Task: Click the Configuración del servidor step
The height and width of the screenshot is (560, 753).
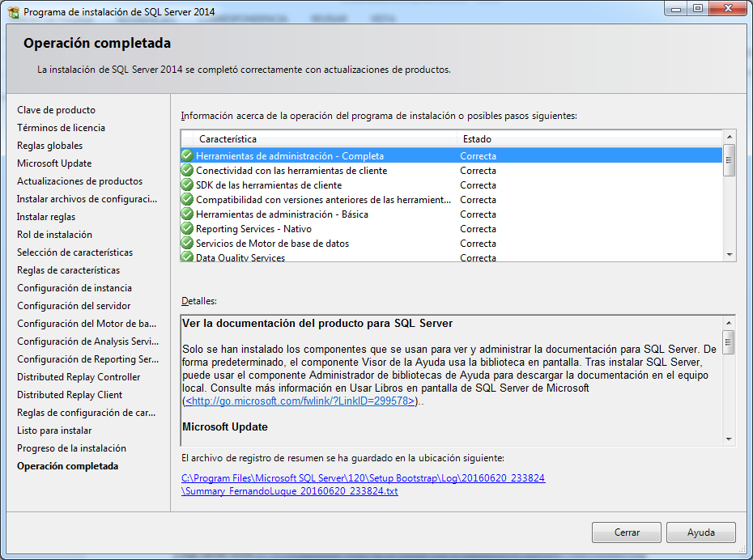Action: pyautogui.click(x=74, y=305)
